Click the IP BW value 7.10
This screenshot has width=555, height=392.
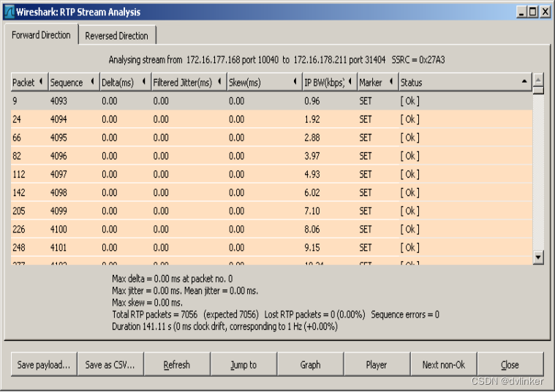(x=312, y=211)
